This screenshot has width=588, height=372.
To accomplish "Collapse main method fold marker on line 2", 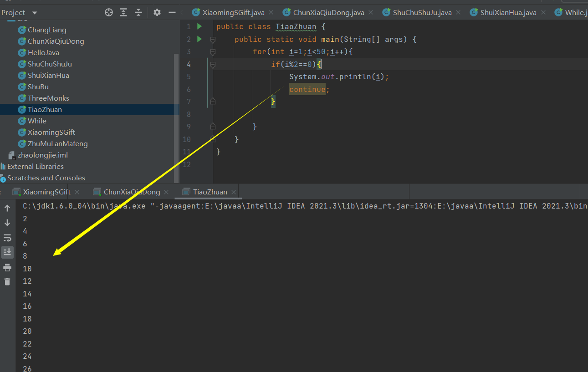I will click(x=213, y=40).
